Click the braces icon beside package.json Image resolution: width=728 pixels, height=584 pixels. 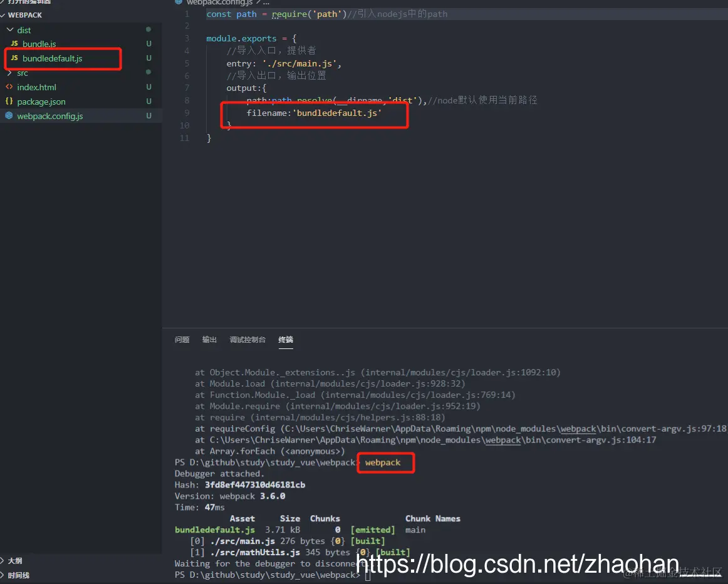click(x=9, y=102)
